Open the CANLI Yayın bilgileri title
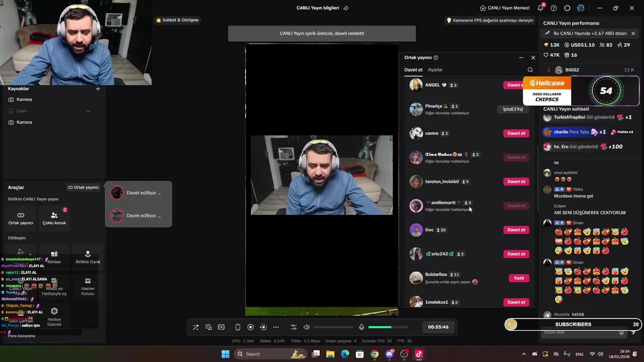The width and height of the screenshot is (644, 362). coord(317,8)
